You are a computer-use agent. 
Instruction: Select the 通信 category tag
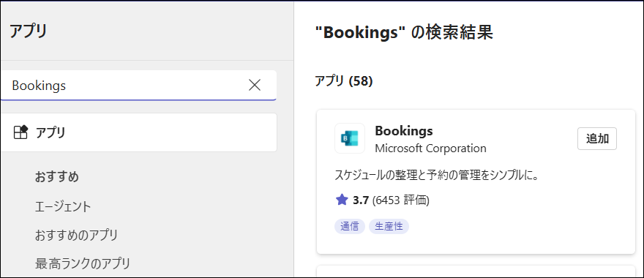tap(350, 226)
